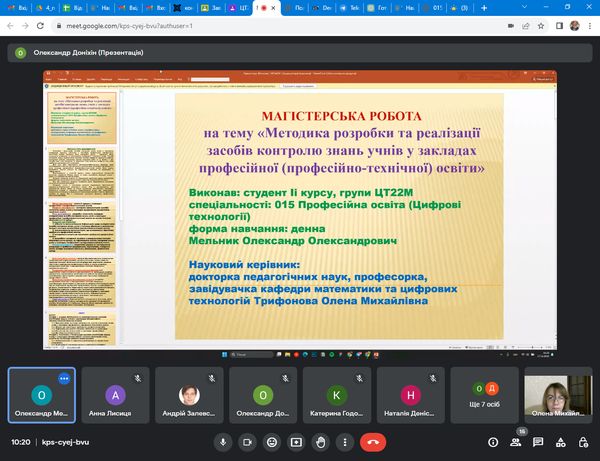Toggle the camera button

pyautogui.click(x=246, y=441)
